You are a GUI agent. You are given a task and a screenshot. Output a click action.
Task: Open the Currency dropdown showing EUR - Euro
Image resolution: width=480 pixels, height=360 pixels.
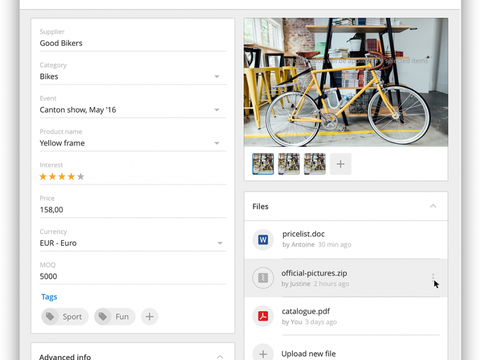pos(133,243)
